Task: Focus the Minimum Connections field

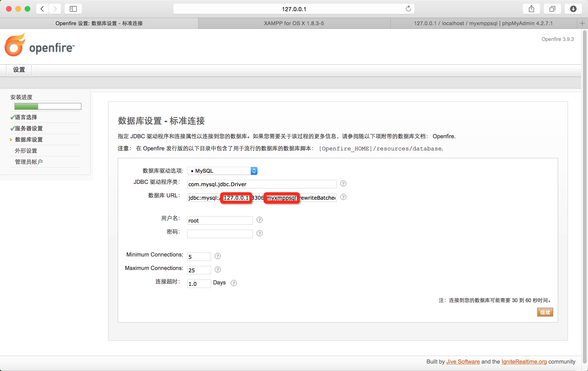Action: [199, 257]
